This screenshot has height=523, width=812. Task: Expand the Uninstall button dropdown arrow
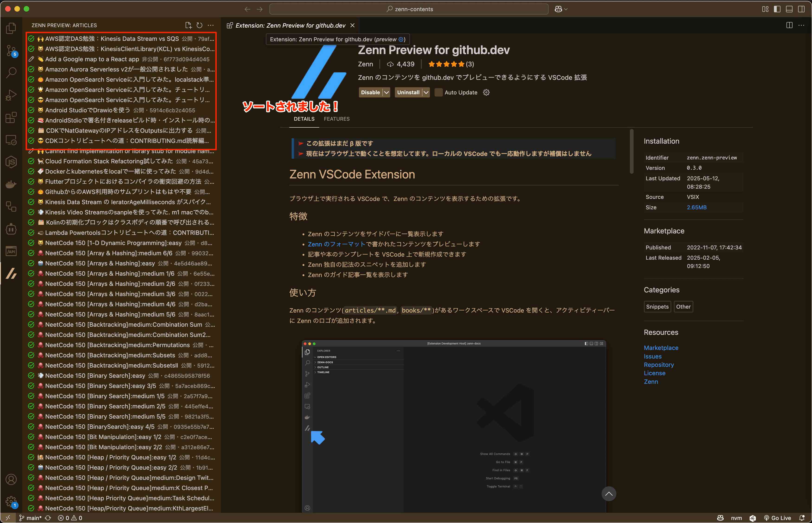coord(426,92)
